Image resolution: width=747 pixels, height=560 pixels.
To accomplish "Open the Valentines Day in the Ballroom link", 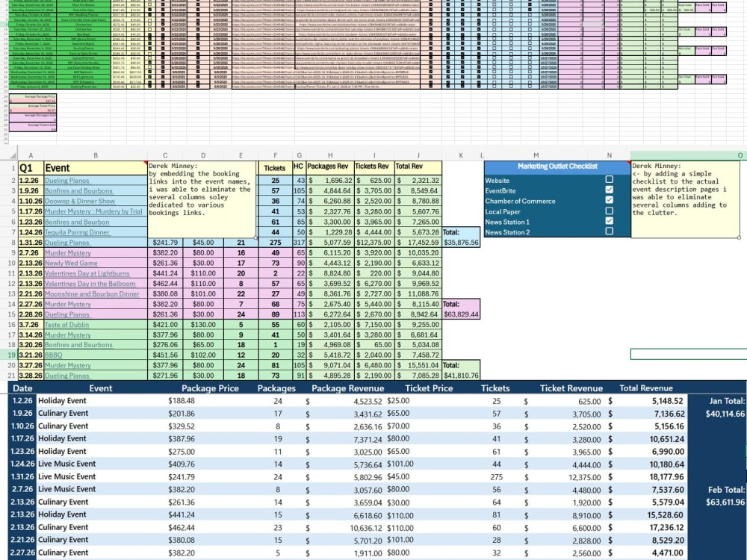I will click(x=90, y=283).
